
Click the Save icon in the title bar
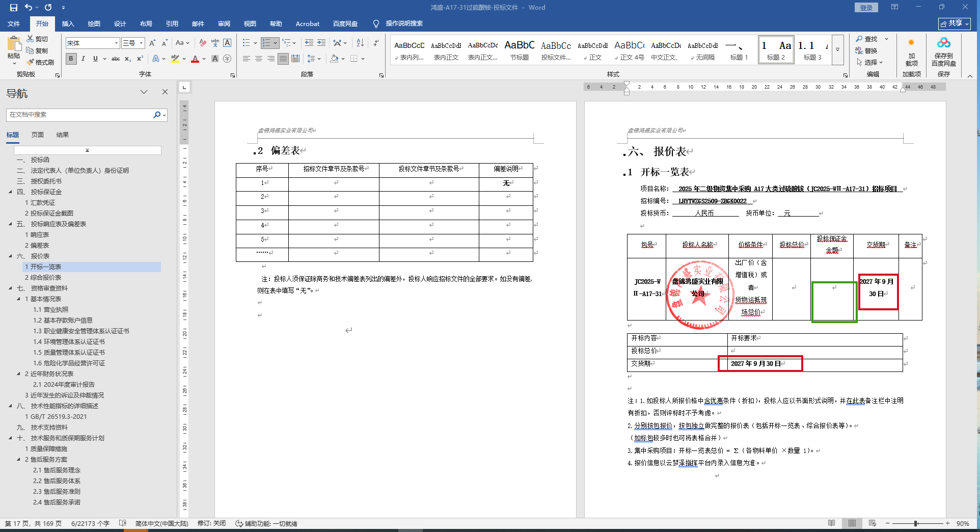(x=14, y=8)
